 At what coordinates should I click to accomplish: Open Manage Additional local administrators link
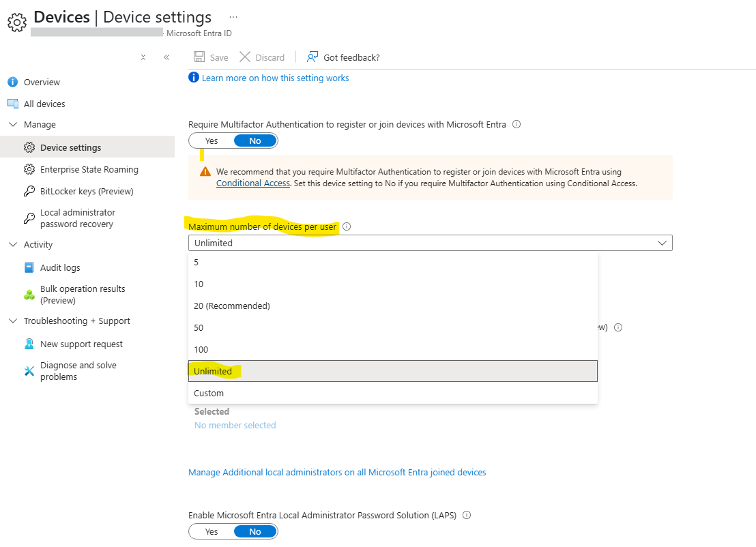(337, 472)
